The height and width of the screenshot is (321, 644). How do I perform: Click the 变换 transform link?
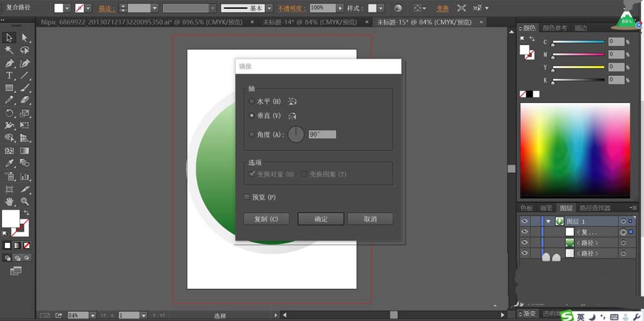click(442, 8)
